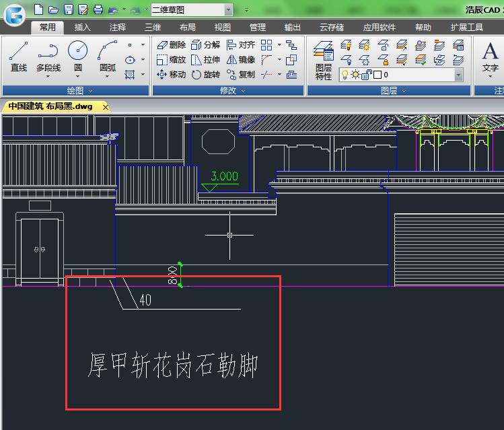Click the freeze layer sun icon

tap(365, 45)
